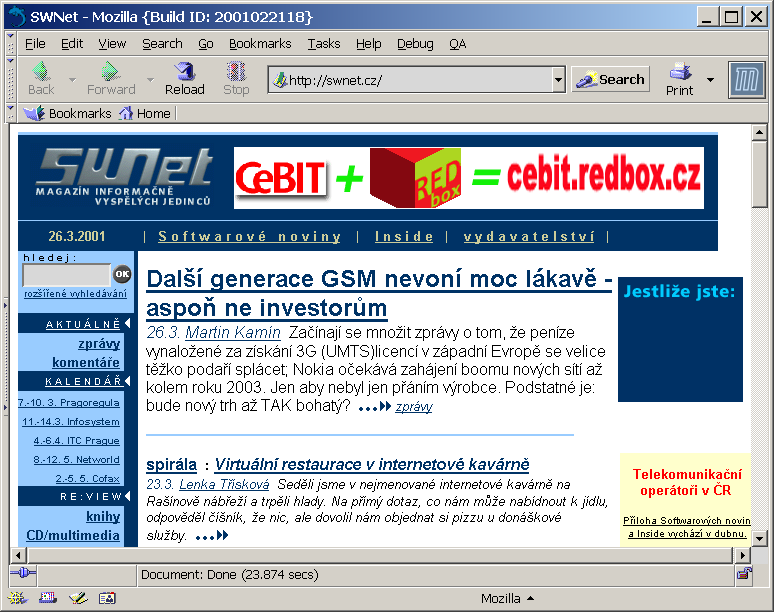Open the Go menu
The width and height of the screenshot is (774, 612).
click(206, 44)
